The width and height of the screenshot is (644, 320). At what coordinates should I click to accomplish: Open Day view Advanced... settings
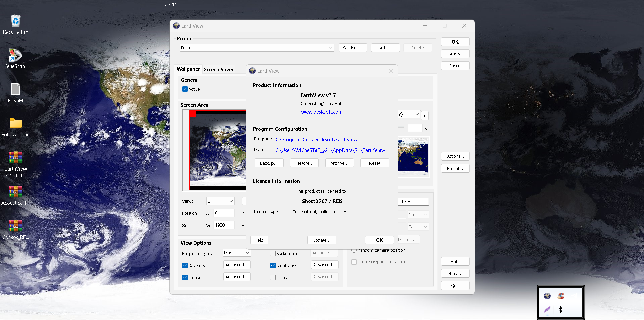click(237, 265)
